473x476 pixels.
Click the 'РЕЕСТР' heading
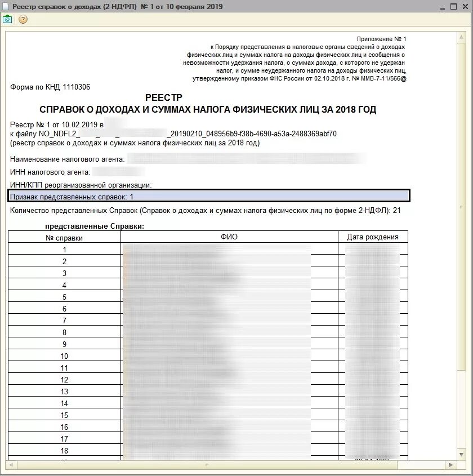click(x=163, y=97)
